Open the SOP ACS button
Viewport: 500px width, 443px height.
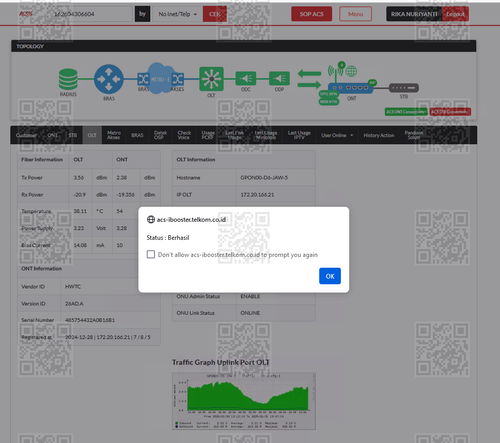pyautogui.click(x=312, y=14)
